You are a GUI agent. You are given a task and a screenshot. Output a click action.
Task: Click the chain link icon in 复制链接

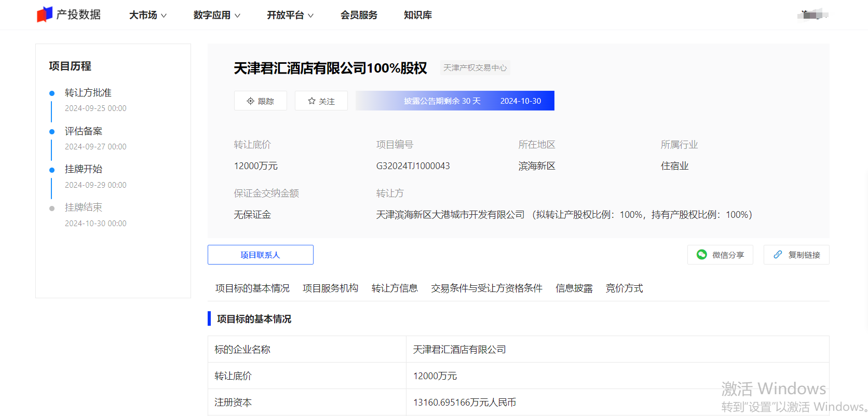click(x=778, y=255)
